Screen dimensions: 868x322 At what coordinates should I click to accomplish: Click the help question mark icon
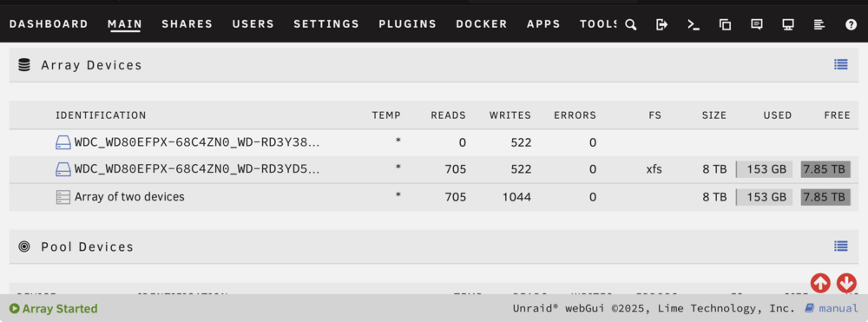point(852,24)
